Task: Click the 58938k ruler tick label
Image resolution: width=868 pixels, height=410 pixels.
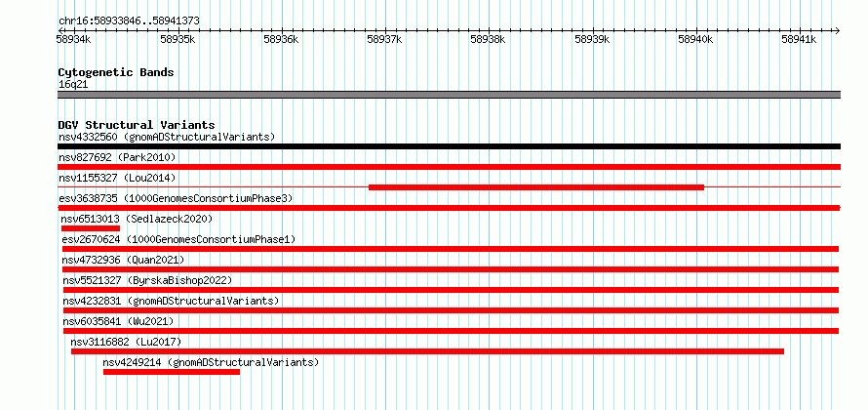Action: 488,39
